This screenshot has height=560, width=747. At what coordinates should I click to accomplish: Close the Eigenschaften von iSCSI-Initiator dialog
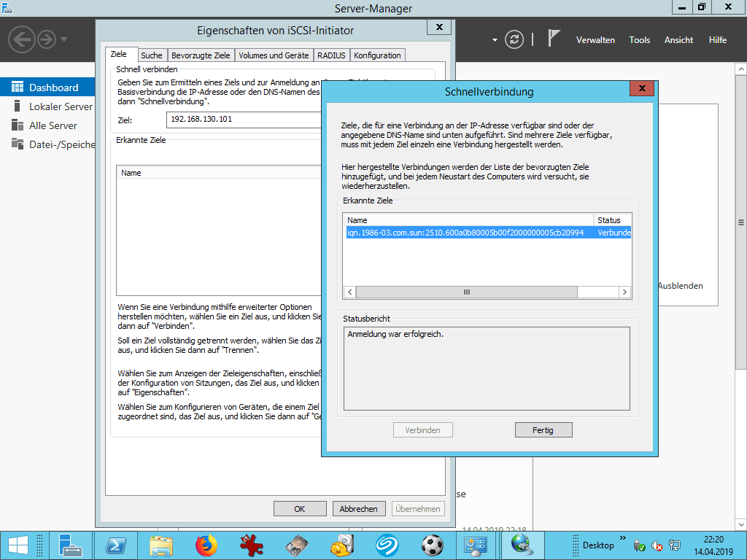point(439,27)
